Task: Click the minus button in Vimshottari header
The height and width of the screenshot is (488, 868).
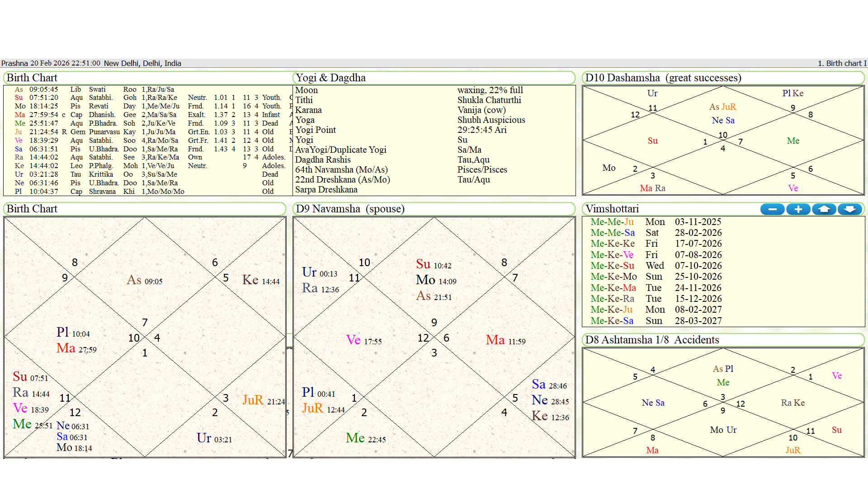Action: (x=772, y=209)
